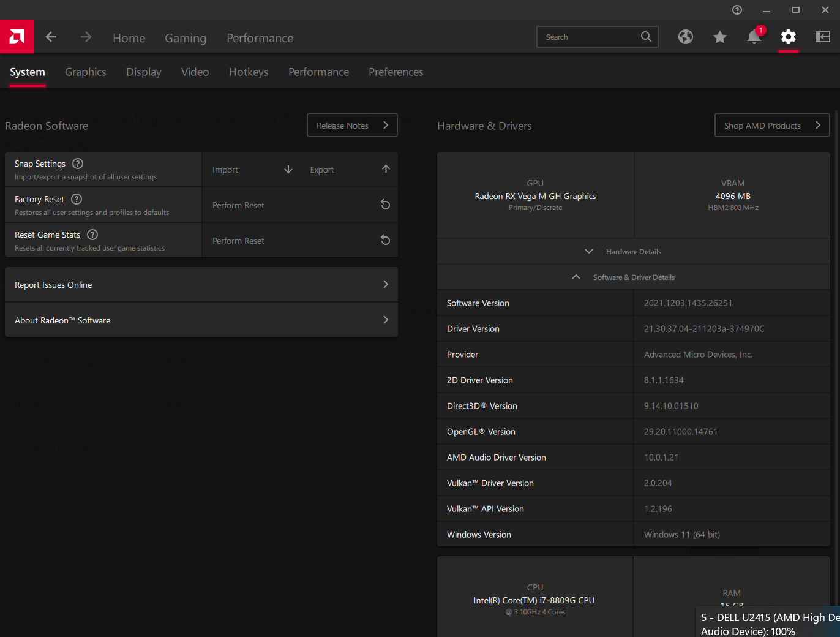Open notifications bell icon
This screenshot has height=637, width=840.
click(x=754, y=37)
